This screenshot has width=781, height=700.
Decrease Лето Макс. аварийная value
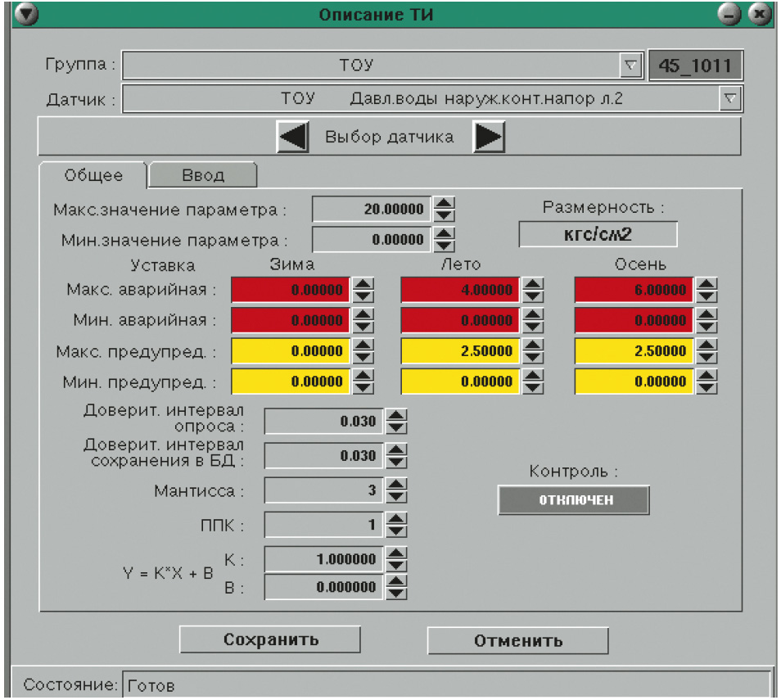(x=533, y=296)
